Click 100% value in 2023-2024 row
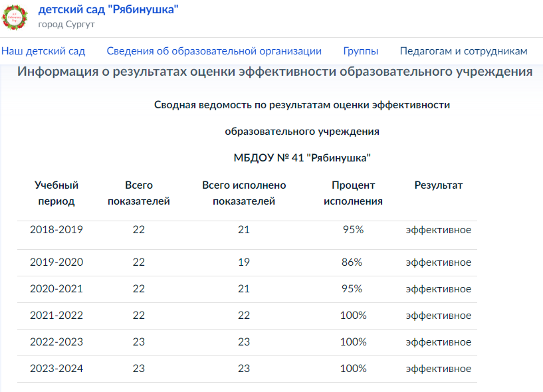This screenshot has width=543, height=392. (x=353, y=369)
